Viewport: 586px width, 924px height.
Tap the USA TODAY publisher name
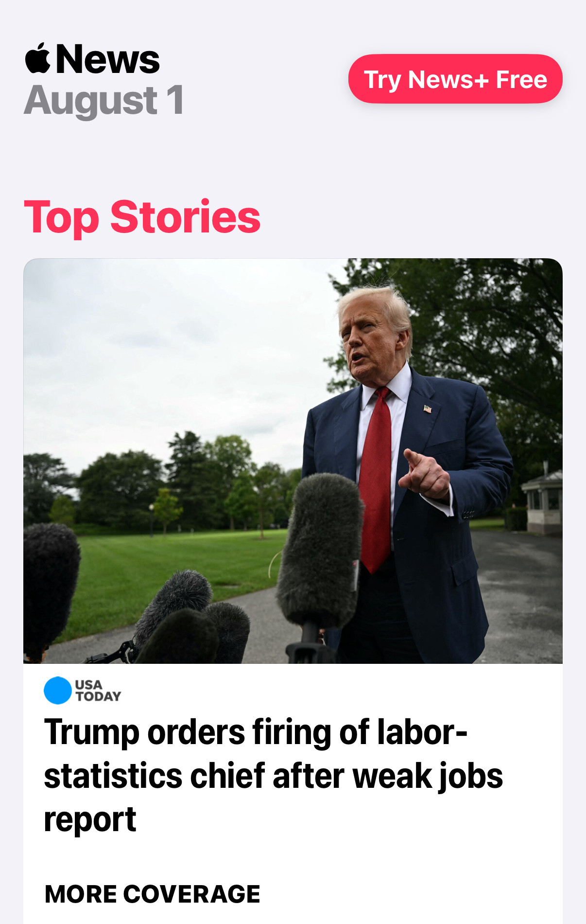tap(98, 691)
